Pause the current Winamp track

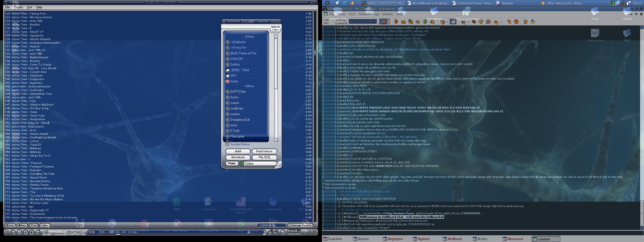click(25, 232)
